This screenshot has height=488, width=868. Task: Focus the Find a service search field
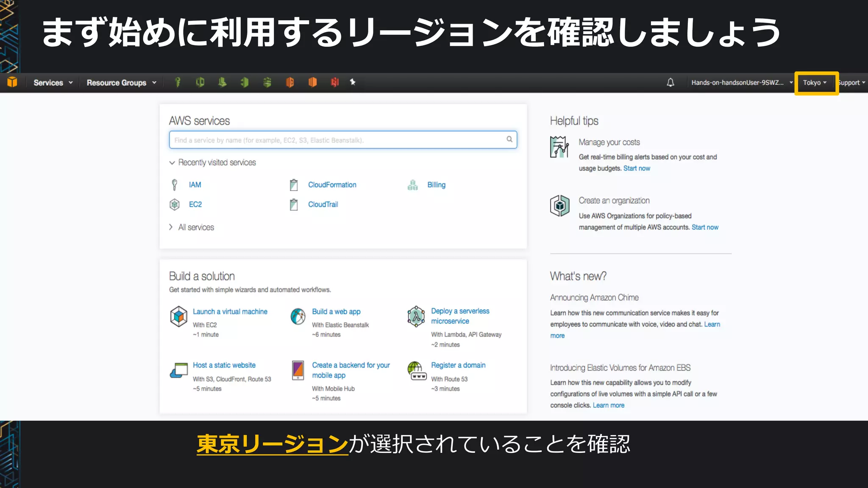[343, 140]
